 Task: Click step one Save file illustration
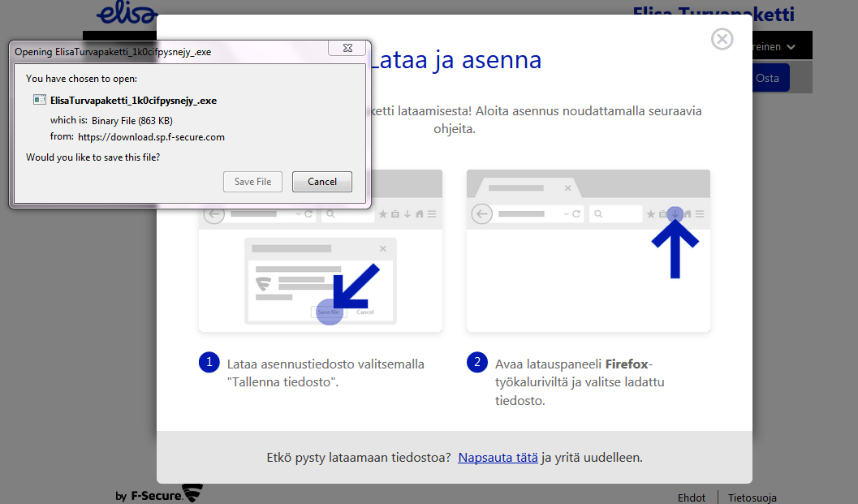pyautogui.click(x=320, y=251)
